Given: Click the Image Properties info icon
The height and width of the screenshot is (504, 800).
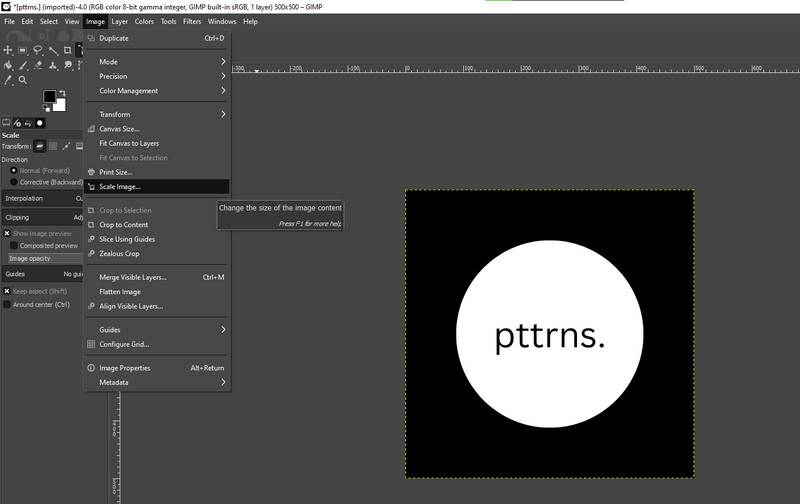Looking at the screenshot, I should click(x=91, y=368).
